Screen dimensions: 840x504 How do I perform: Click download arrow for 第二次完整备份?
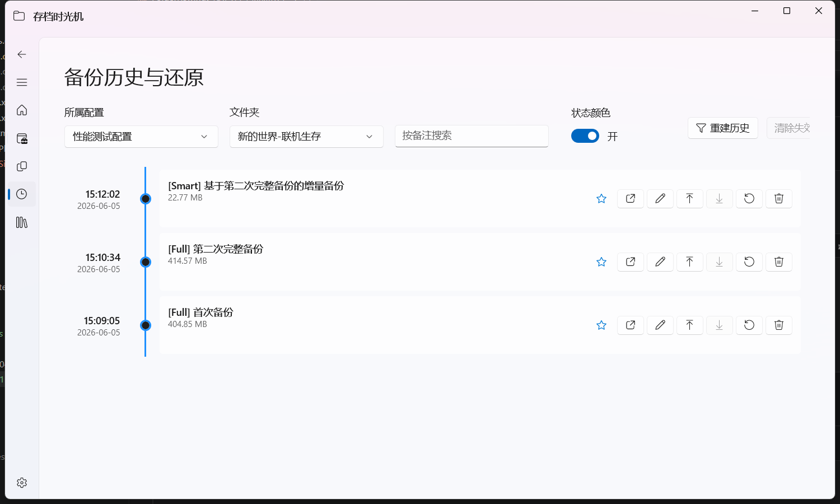point(720,262)
